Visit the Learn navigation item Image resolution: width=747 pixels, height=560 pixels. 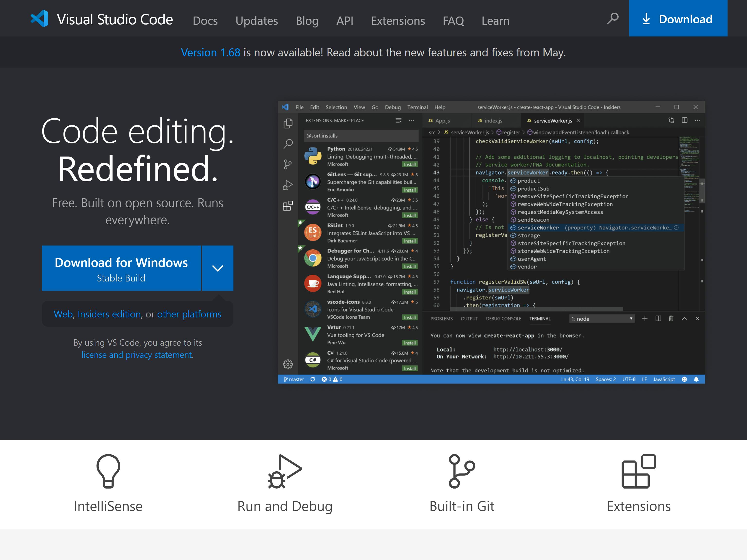[x=495, y=21]
